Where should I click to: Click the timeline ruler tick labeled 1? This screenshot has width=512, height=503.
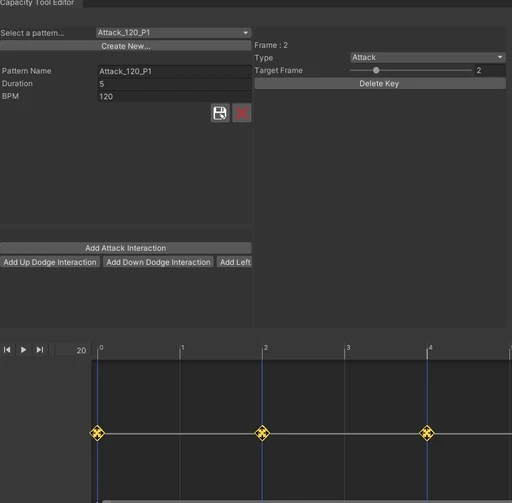(x=180, y=351)
